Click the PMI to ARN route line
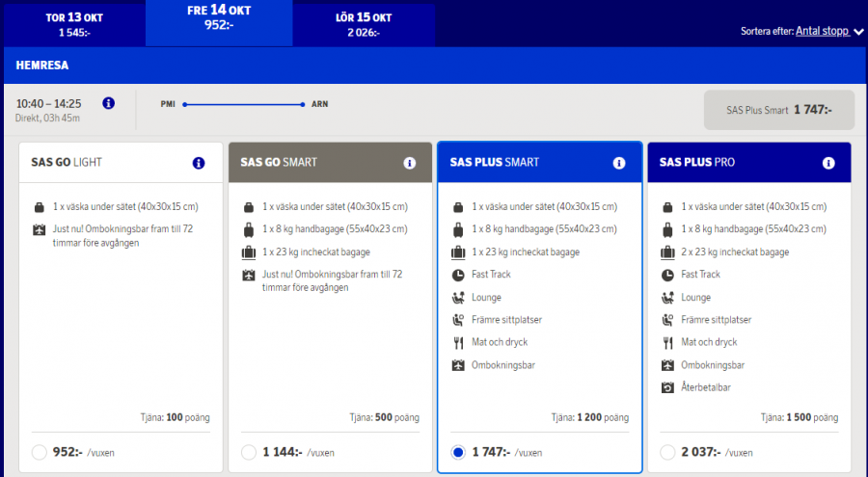Viewport: 868px width, 477px height. click(x=244, y=104)
